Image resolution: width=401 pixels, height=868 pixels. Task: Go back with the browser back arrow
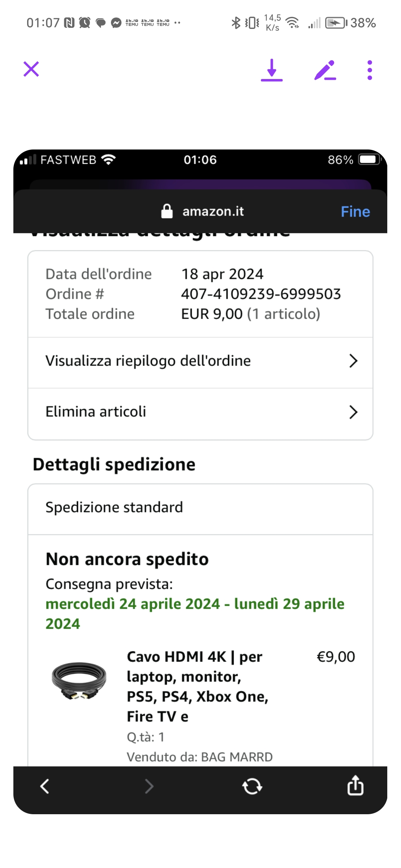(x=45, y=786)
